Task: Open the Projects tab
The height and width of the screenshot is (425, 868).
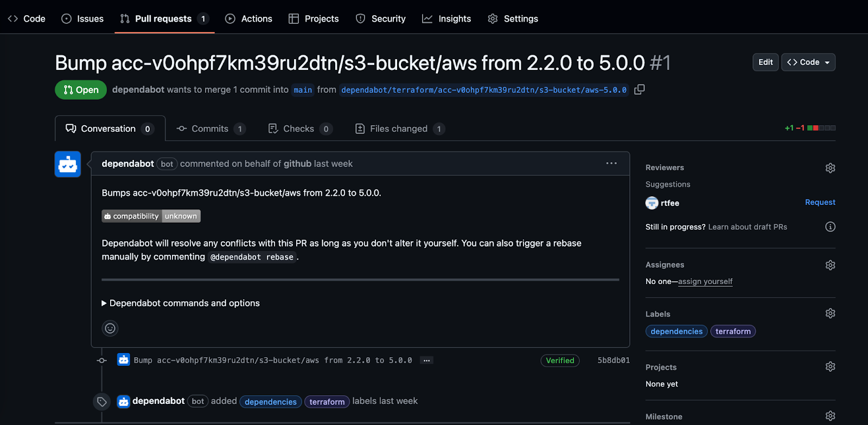Action: [314, 18]
